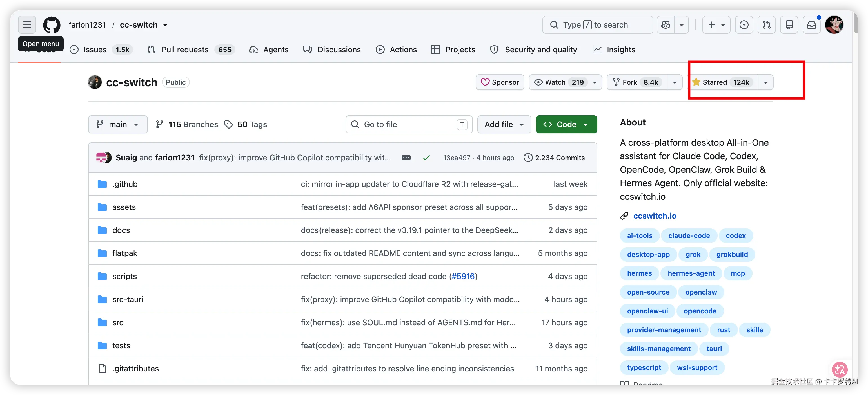Image resolution: width=868 pixels, height=395 pixels.
Task: Open the assets folder
Action: (124, 207)
